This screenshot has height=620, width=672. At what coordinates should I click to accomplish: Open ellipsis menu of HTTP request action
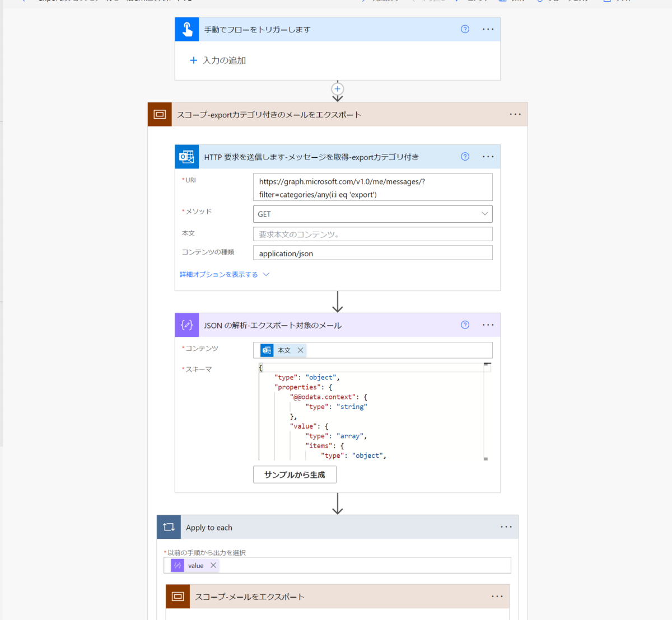pyautogui.click(x=488, y=157)
